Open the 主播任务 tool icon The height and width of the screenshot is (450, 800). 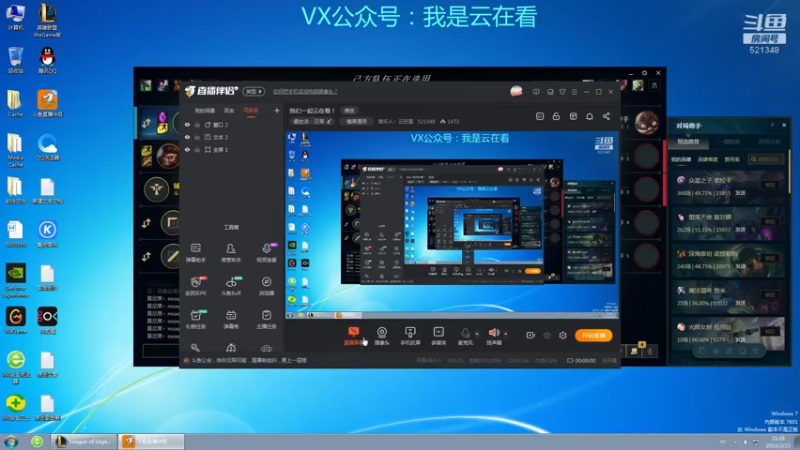pos(266,319)
